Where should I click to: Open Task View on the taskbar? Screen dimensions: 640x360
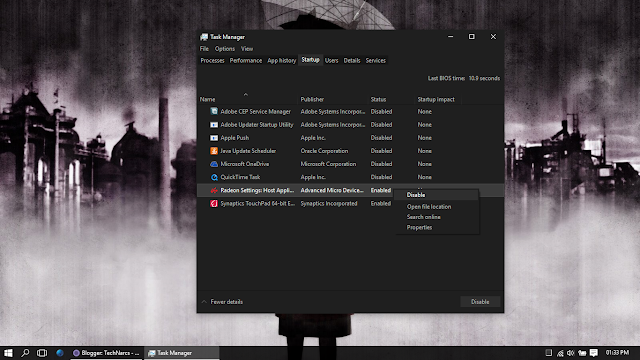[42, 353]
